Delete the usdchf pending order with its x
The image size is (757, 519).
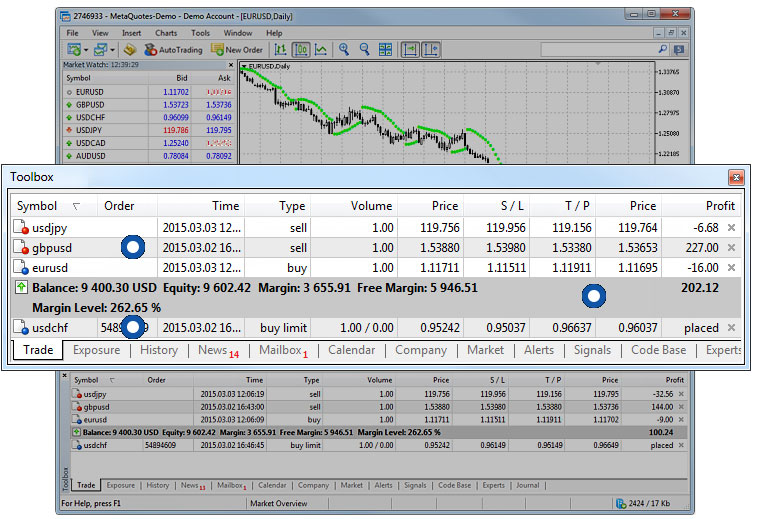tap(731, 328)
